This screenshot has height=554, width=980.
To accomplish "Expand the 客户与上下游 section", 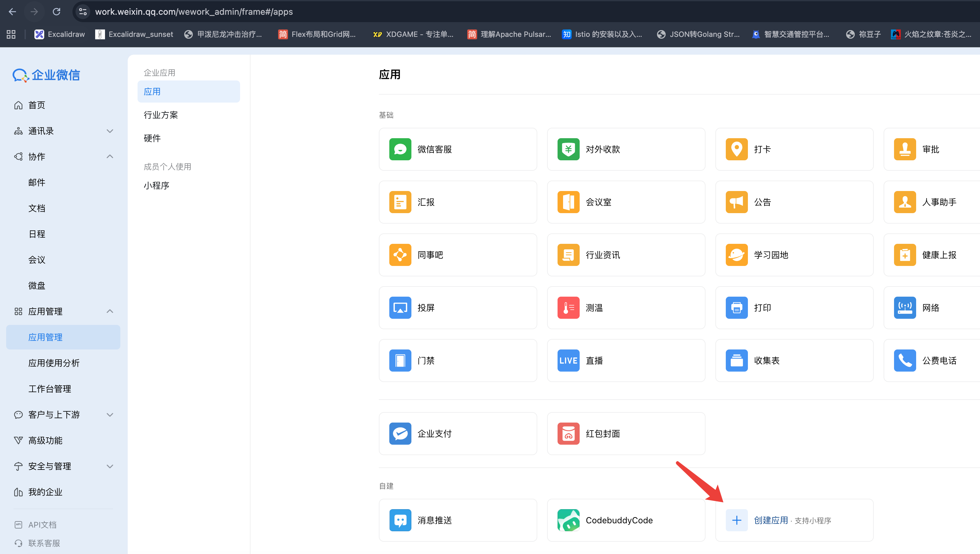I will pyautogui.click(x=110, y=414).
